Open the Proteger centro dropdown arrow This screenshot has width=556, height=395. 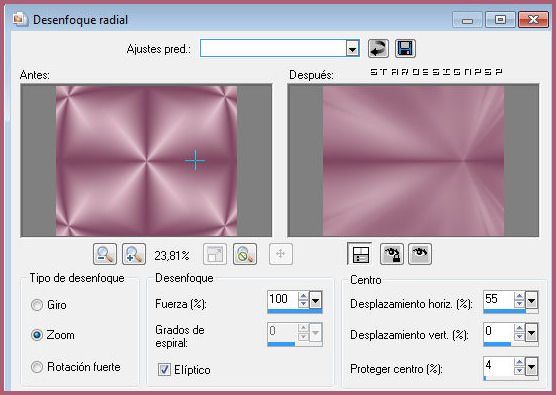tap(532, 367)
